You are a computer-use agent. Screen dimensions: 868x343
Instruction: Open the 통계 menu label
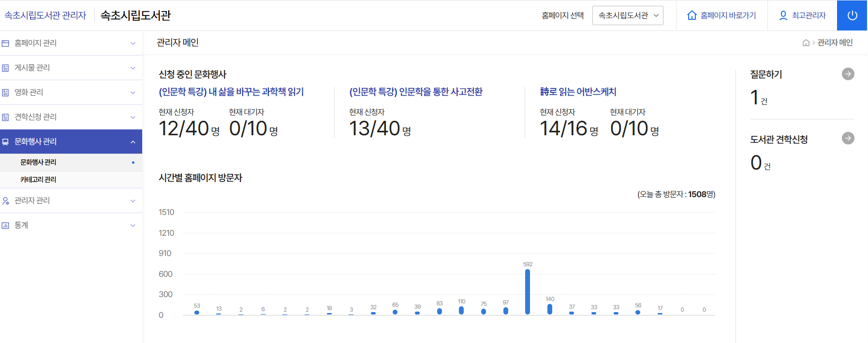[x=21, y=225]
